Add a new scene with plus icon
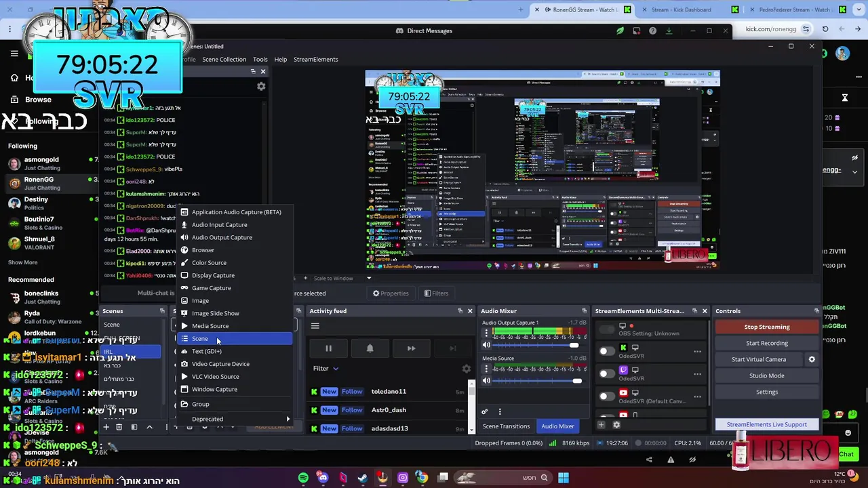The image size is (868, 488). tap(106, 427)
